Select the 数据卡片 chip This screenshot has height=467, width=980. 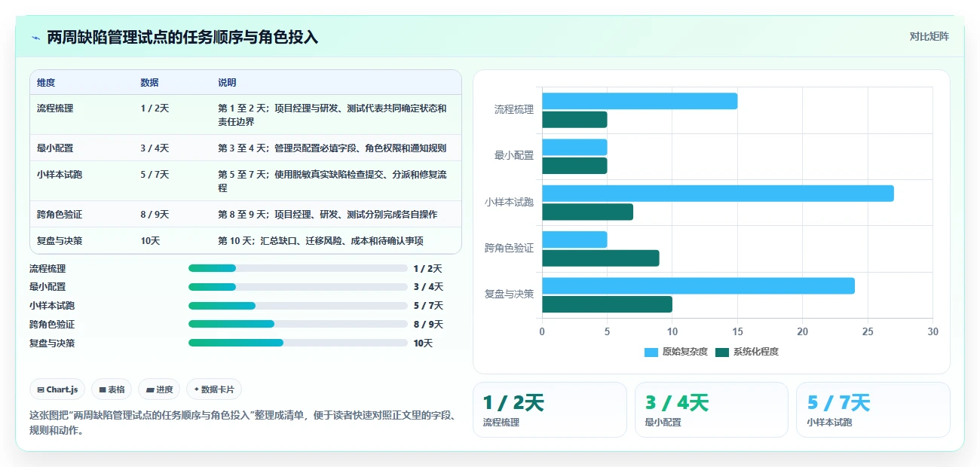pos(214,389)
